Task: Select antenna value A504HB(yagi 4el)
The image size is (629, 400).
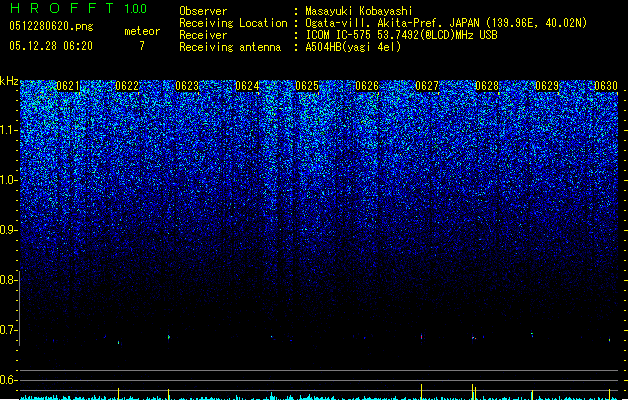Action: tap(353, 47)
